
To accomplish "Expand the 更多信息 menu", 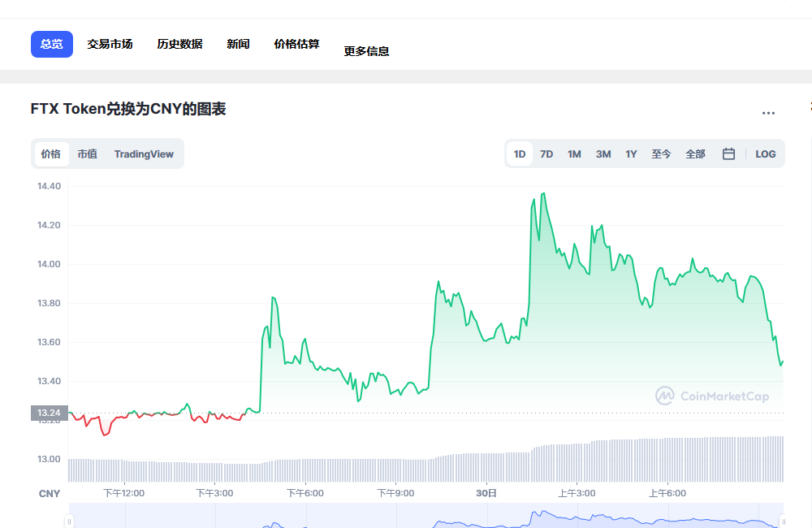I will 366,51.
